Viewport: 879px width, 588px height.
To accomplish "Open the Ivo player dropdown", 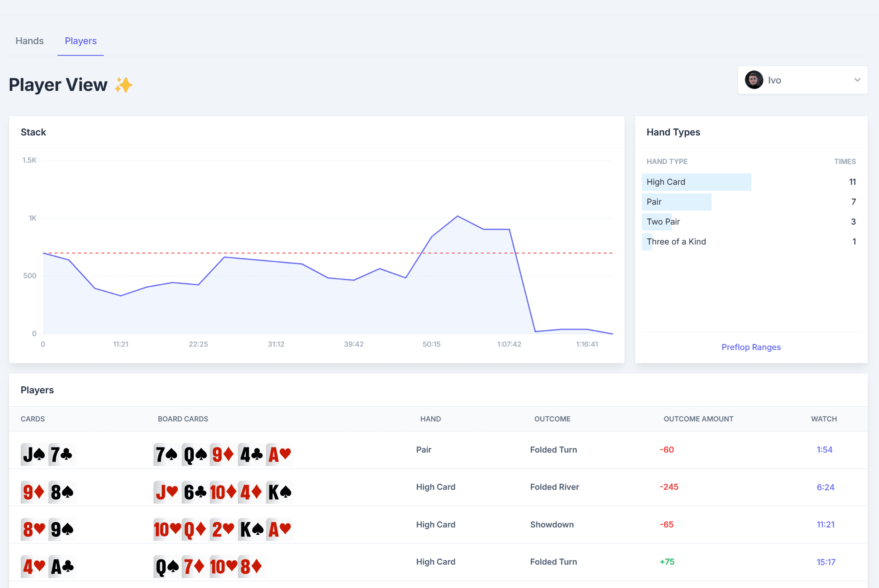I will click(802, 80).
